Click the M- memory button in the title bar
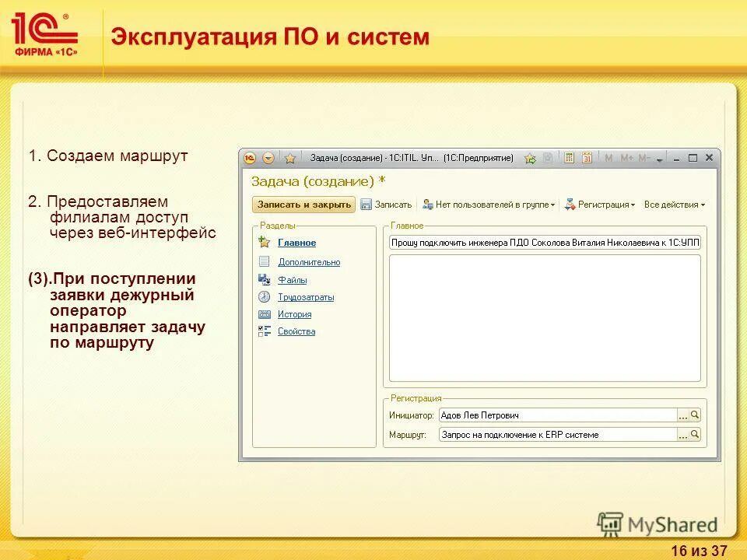The image size is (747, 560). point(644,156)
